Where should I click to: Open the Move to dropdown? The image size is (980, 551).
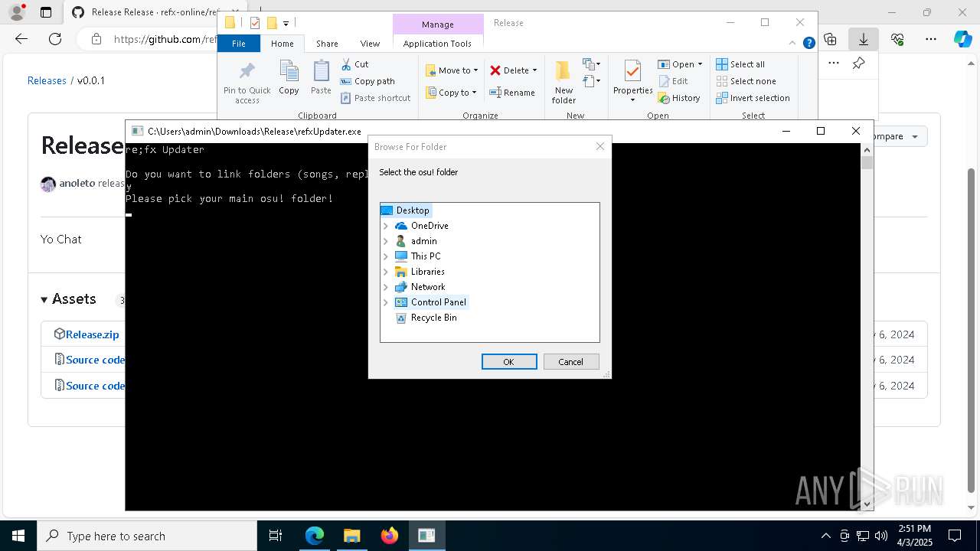pos(452,70)
